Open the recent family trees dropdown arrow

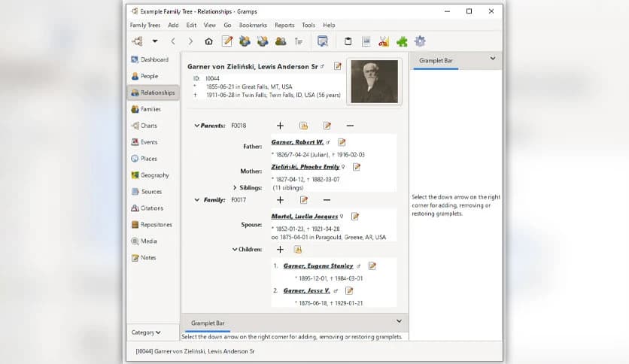tap(155, 41)
